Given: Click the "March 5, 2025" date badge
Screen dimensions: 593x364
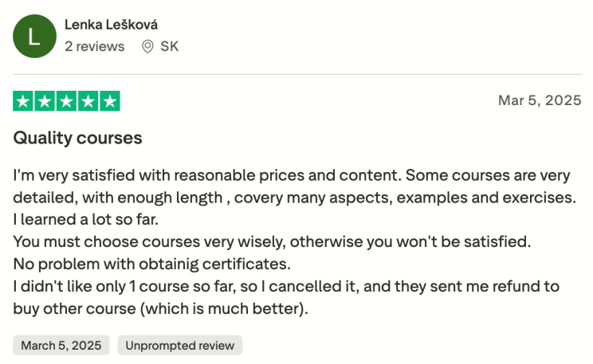Looking at the screenshot, I should point(61,345).
